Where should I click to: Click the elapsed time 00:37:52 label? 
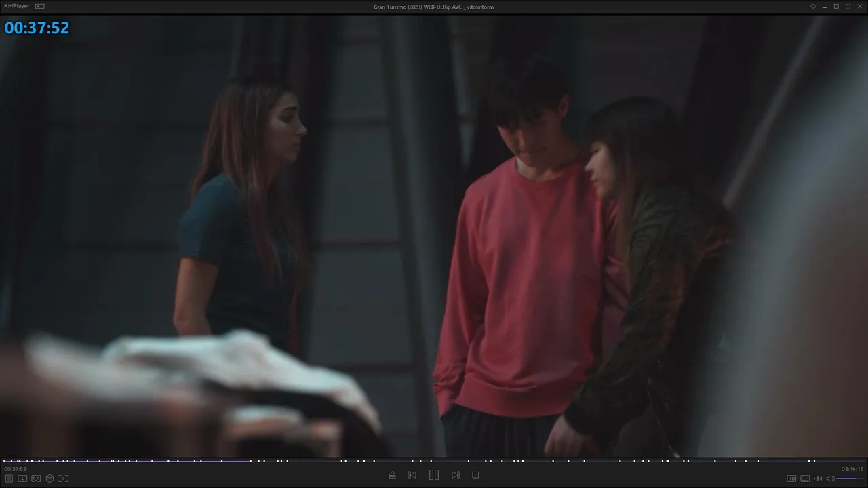tap(15, 469)
